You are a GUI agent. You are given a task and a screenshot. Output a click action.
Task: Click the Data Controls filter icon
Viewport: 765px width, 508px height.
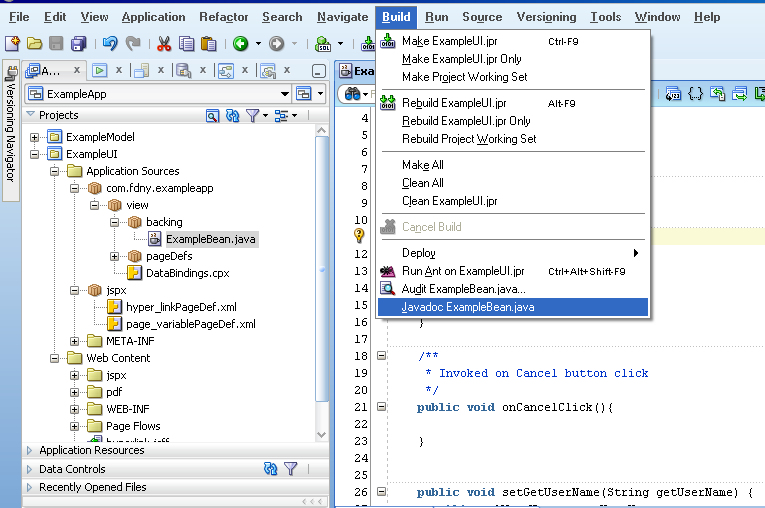[x=291, y=469]
